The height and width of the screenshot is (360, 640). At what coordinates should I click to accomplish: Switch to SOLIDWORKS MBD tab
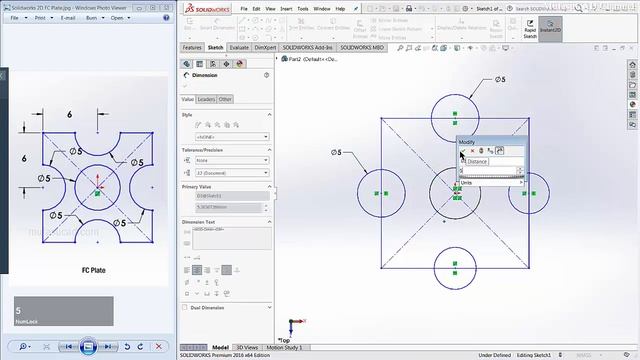(362, 48)
